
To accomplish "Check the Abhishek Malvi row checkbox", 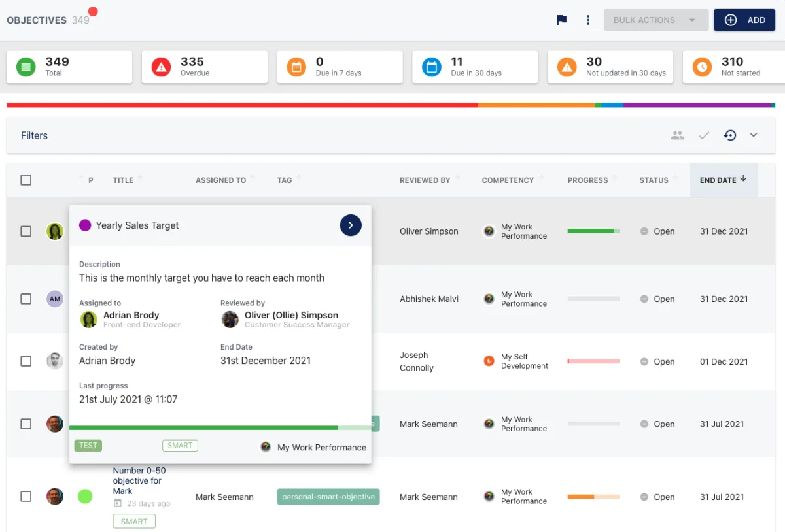I will tap(26, 299).
